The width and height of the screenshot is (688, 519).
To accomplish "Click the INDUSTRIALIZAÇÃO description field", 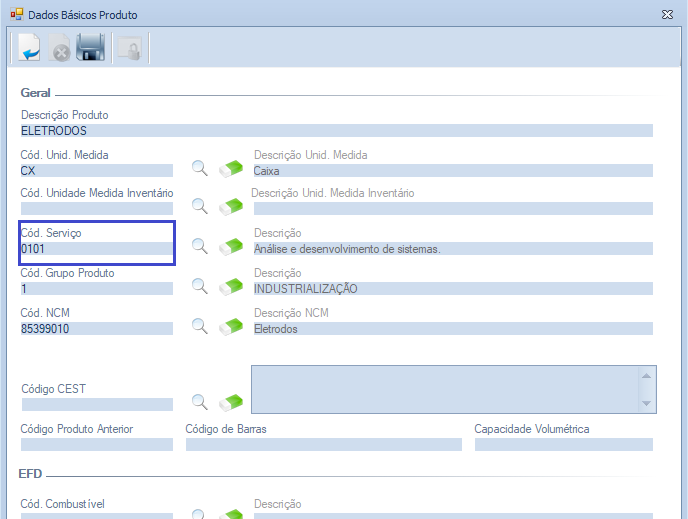I will (x=453, y=289).
